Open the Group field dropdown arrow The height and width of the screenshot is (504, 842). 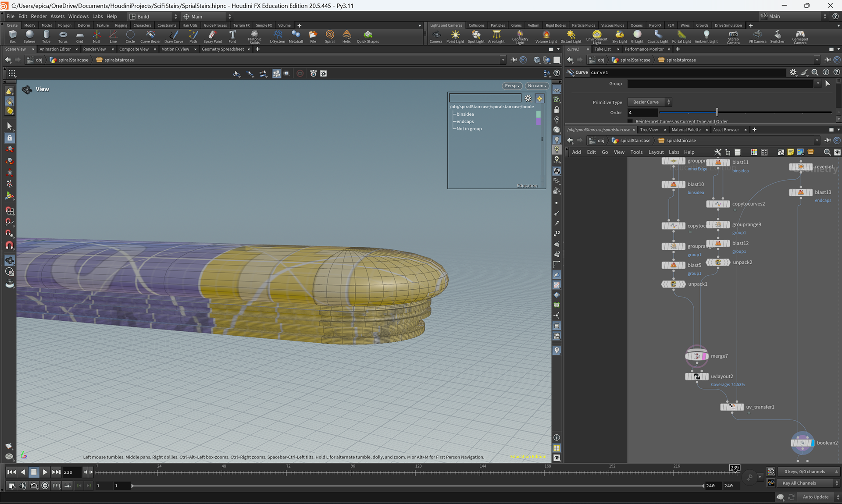tap(818, 84)
